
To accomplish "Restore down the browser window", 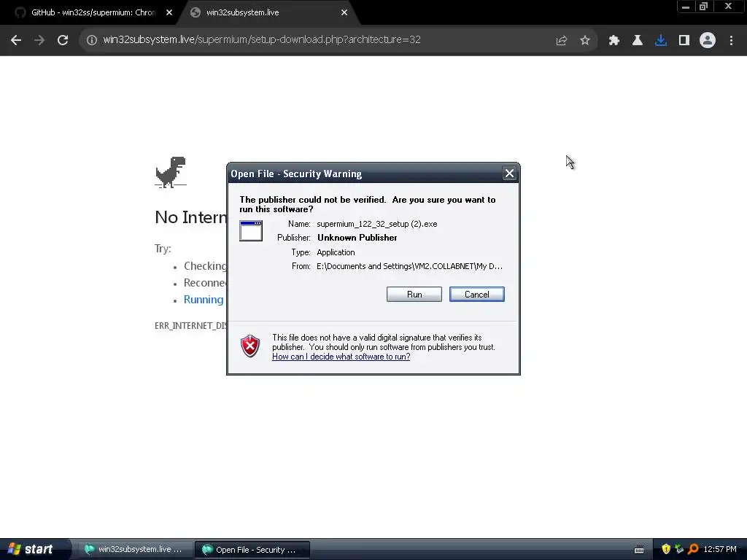I will tap(703, 7).
